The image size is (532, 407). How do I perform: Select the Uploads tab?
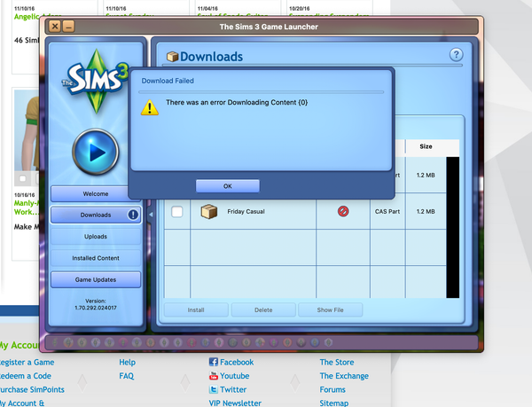pyautogui.click(x=96, y=237)
